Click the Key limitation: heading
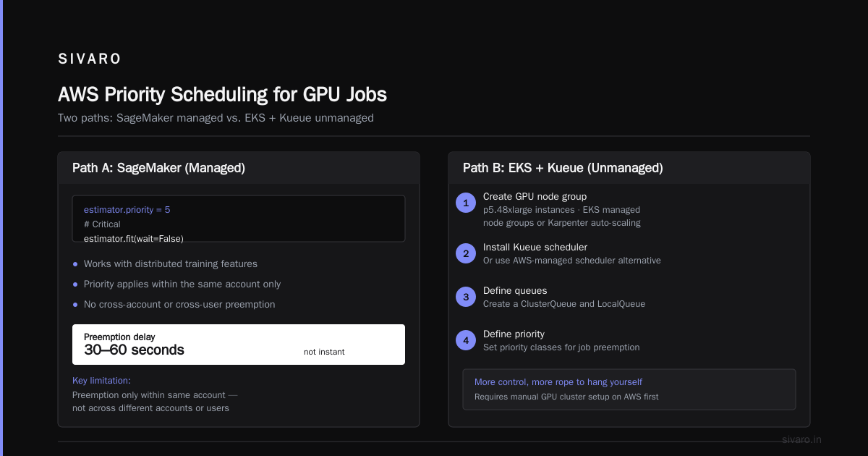 point(101,381)
